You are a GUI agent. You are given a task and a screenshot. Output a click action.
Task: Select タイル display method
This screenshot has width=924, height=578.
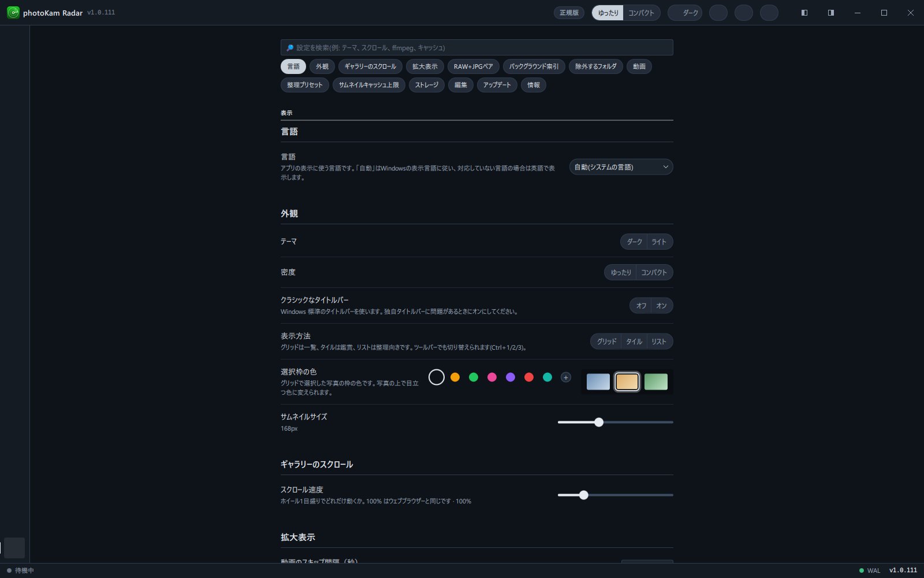pyautogui.click(x=634, y=342)
